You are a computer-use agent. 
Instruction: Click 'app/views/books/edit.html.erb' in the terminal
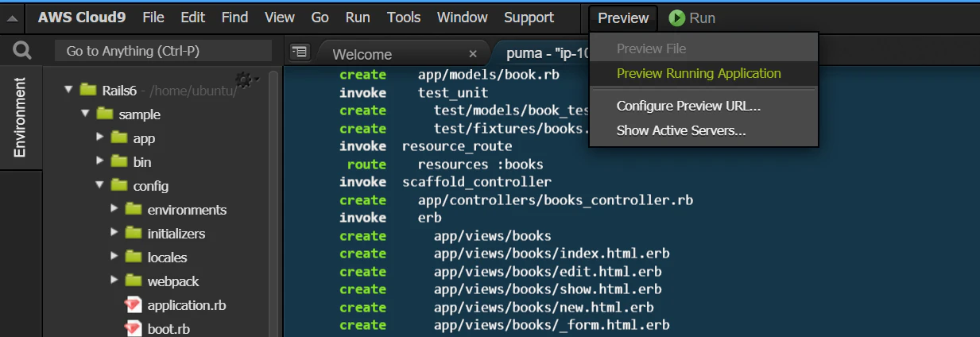548,272
